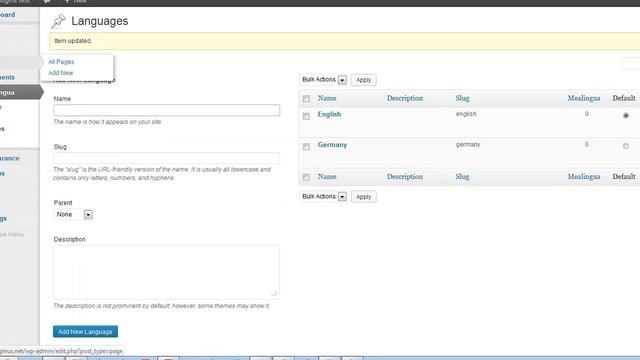Screen dimensions: 640x360
Task: Open the comments bubble in the admin bar
Action: tap(47, 2)
